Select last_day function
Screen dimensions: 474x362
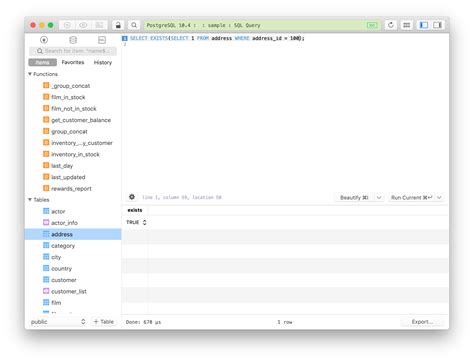tap(62, 166)
